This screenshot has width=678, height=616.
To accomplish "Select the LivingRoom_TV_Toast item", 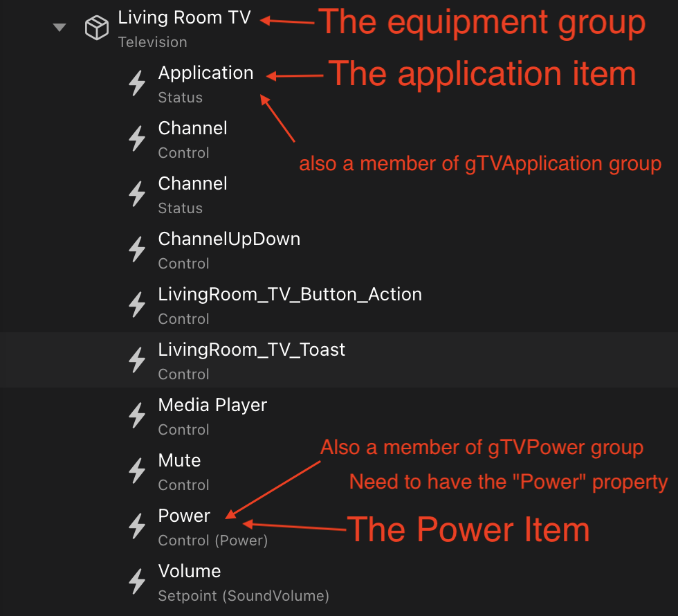I will point(251,350).
